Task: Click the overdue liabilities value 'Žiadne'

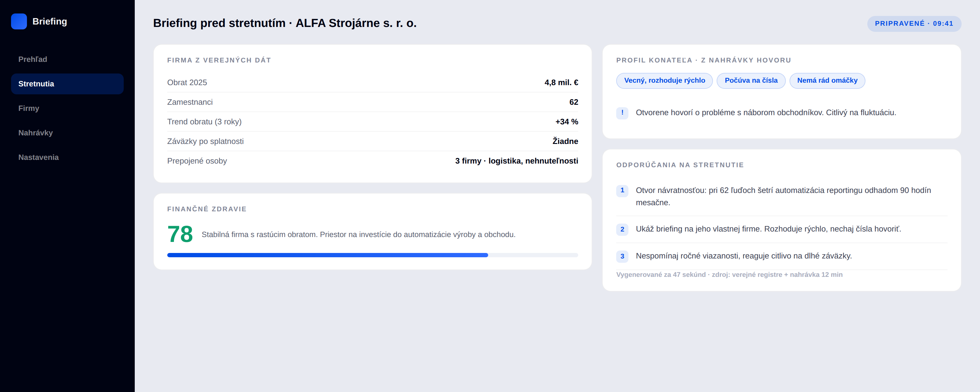Action: tap(565, 141)
